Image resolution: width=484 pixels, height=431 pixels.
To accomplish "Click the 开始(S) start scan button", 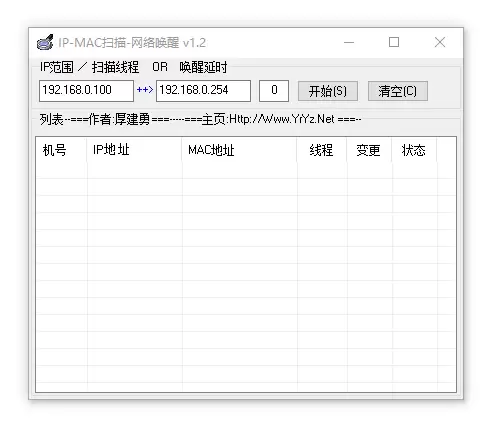I will click(x=328, y=91).
